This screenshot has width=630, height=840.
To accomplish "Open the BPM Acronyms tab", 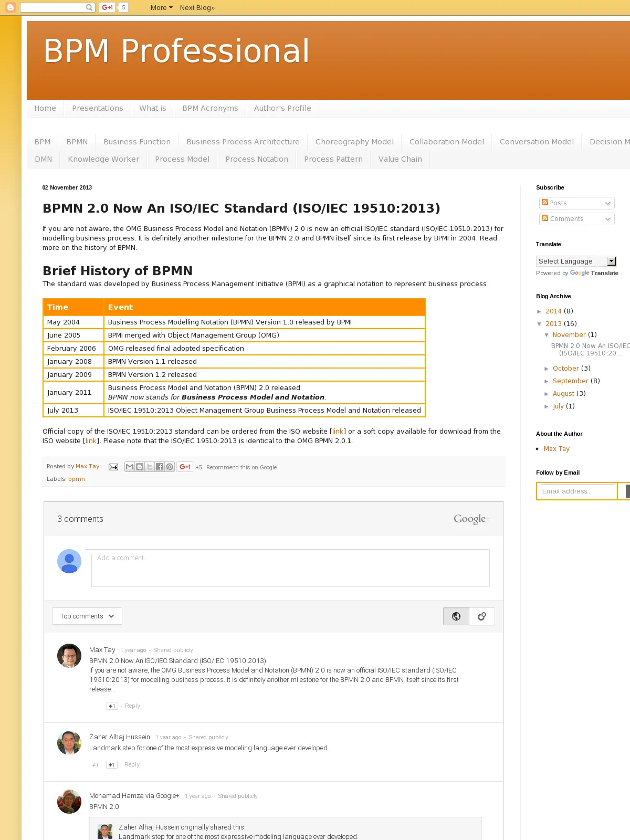I will (x=210, y=108).
